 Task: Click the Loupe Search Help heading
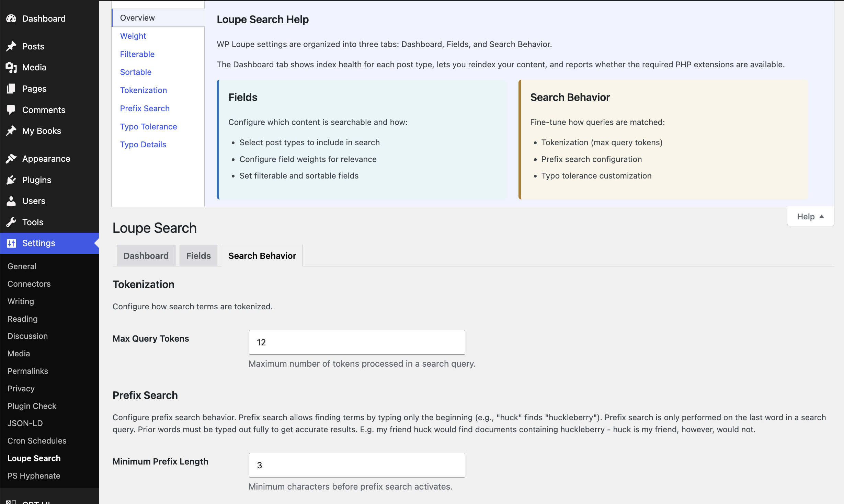tap(263, 20)
